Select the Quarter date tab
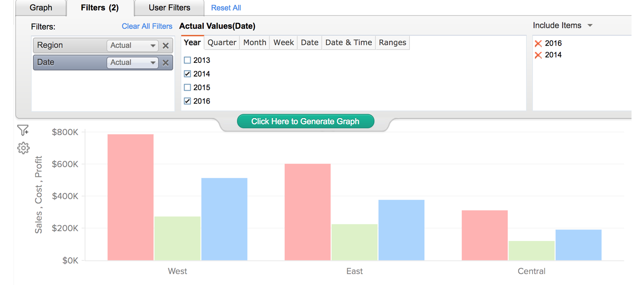Screen dimensions: 644x285 click(222, 43)
